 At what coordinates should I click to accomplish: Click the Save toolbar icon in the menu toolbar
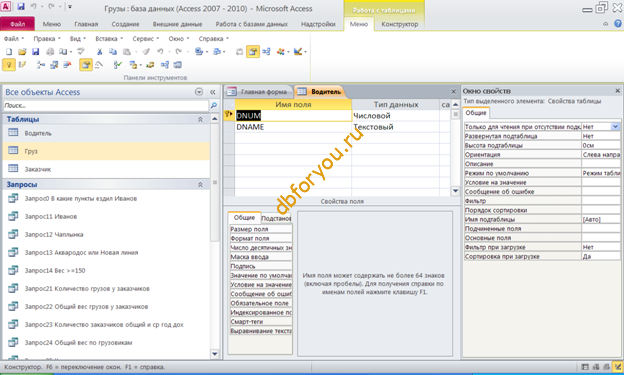pos(35,52)
